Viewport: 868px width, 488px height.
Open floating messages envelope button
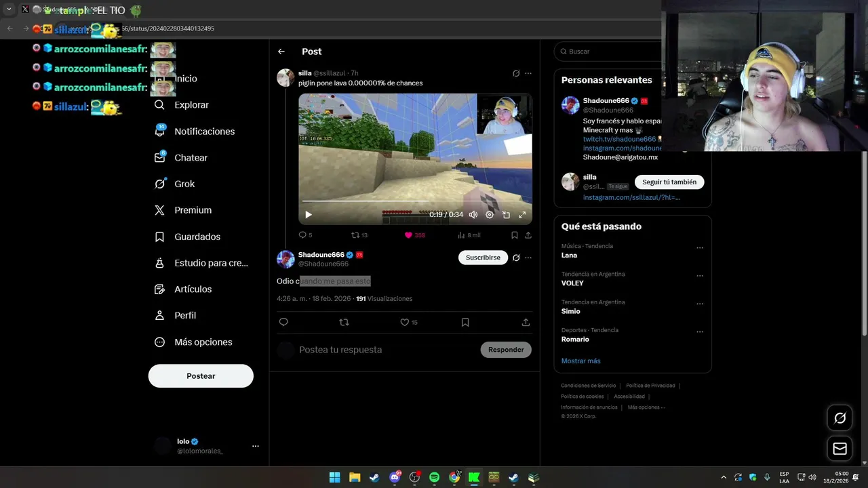coord(840,449)
